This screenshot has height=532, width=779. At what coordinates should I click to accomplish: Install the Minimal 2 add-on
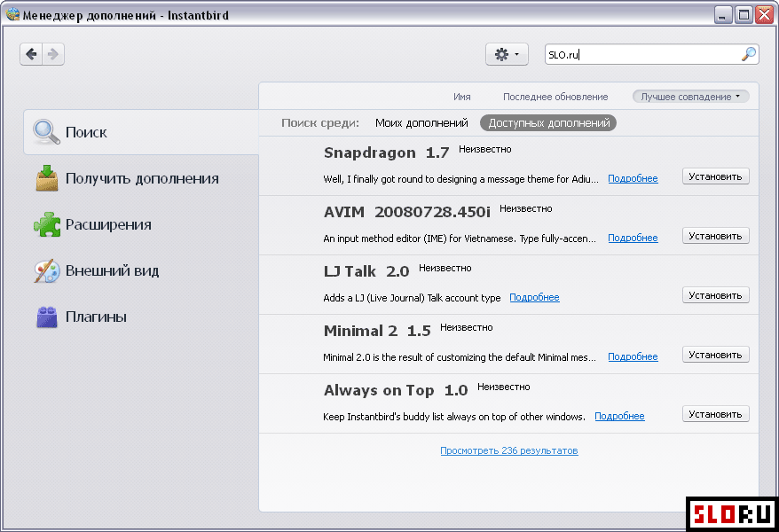point(715,355)
